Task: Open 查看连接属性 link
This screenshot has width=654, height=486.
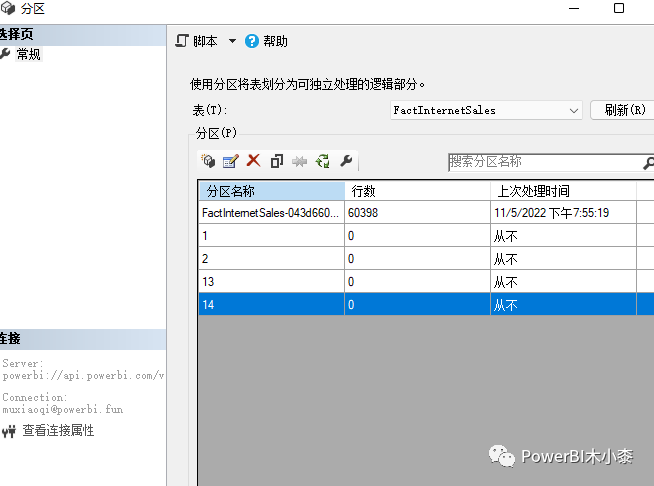Action: pyautogui.click(x=58, y=431)
